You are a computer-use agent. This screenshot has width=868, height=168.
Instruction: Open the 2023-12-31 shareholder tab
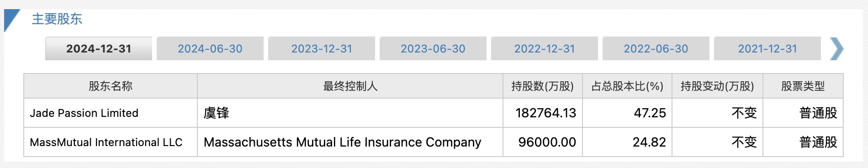[x=322, y=49]
